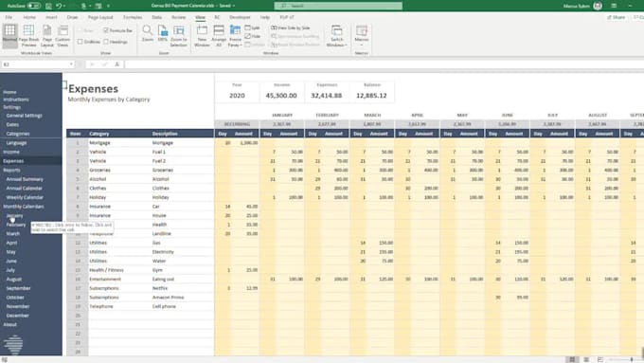The image size is (644, 363).
Task: Open the February monthly calendar link
Action: [x=16, y=225]
